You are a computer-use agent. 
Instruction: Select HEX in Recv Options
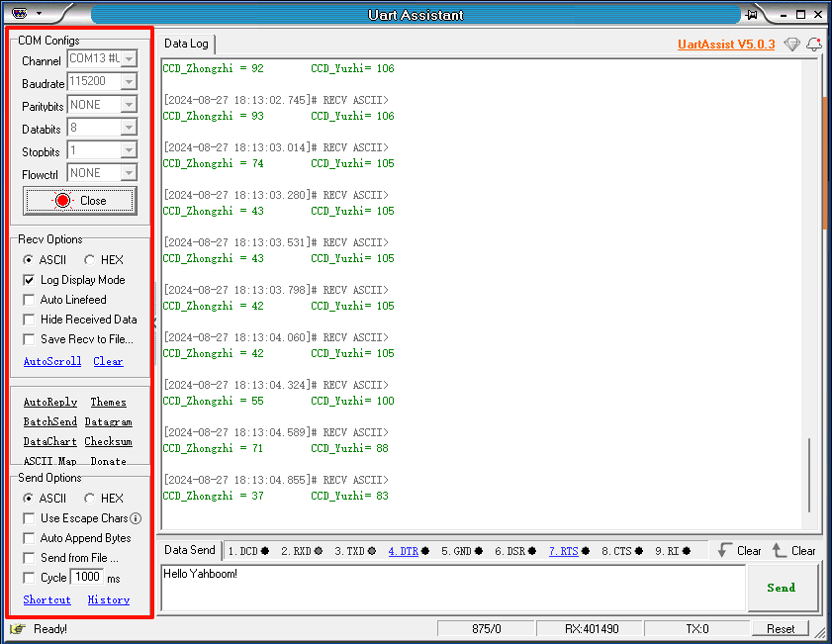coord(90,260)
